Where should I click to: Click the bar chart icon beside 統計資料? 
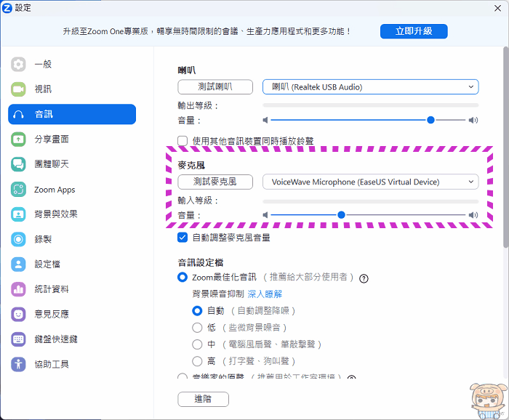[18, 289]
